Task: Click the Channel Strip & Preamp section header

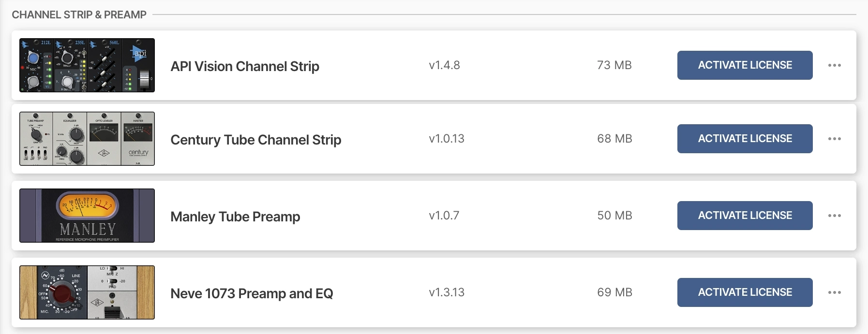Action: (79, 15)
